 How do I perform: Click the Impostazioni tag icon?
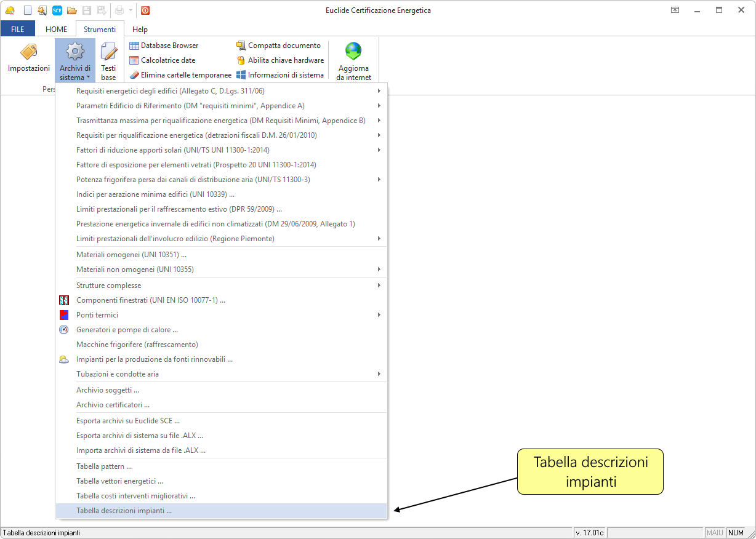pos(28,53)
